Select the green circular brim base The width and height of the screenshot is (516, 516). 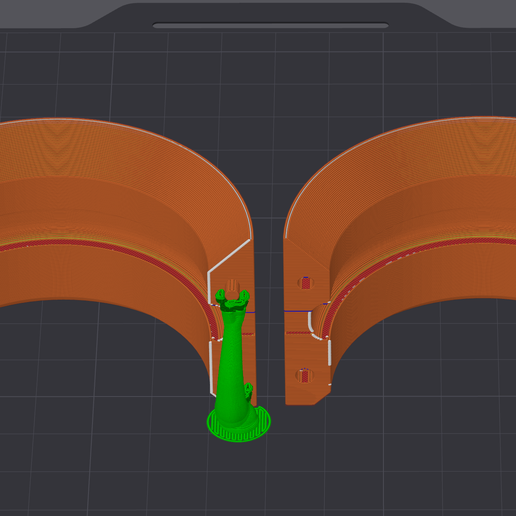(239, 423)
